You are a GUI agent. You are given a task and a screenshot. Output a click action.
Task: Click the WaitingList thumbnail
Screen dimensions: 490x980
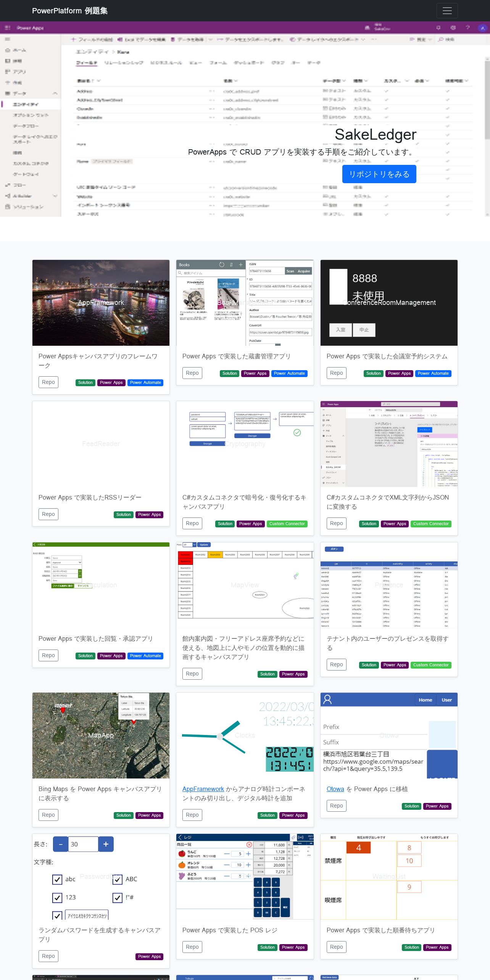click(389, 877)
